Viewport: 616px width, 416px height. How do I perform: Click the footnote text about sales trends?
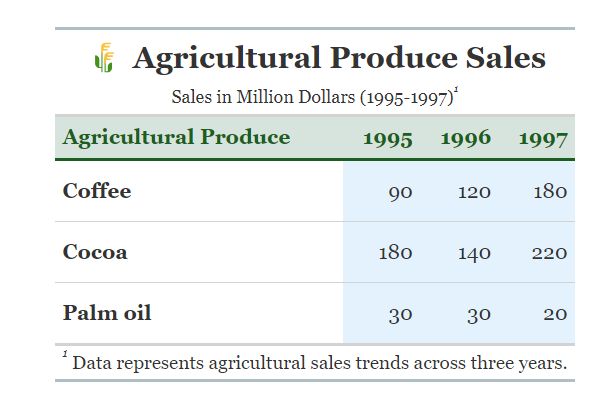(320, 363)
